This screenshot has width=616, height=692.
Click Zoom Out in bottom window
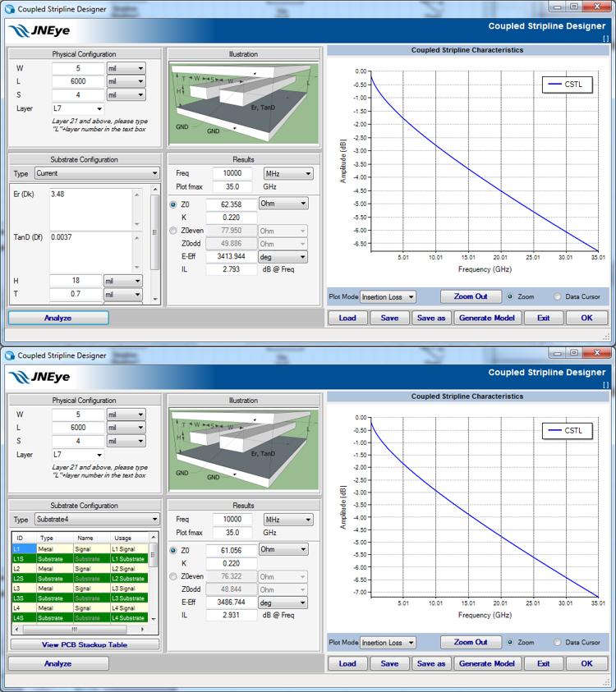coord(471,643)
